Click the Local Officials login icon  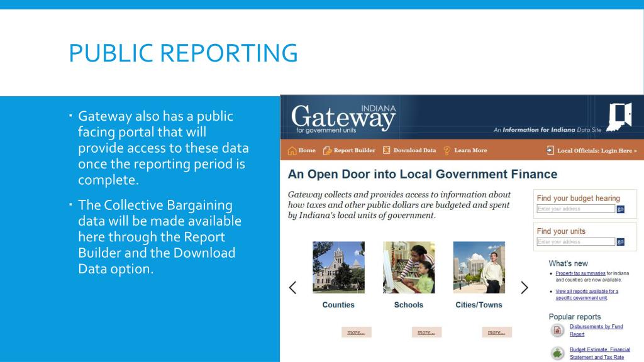click(x=550, y=150)
